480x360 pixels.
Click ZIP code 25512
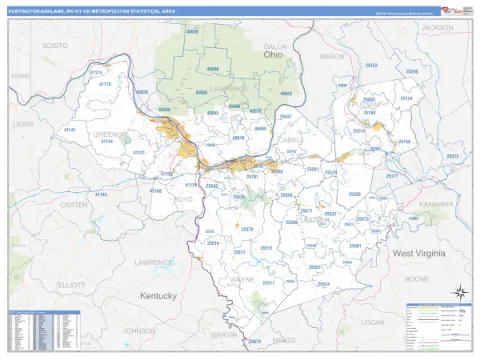tap(266, 248)
